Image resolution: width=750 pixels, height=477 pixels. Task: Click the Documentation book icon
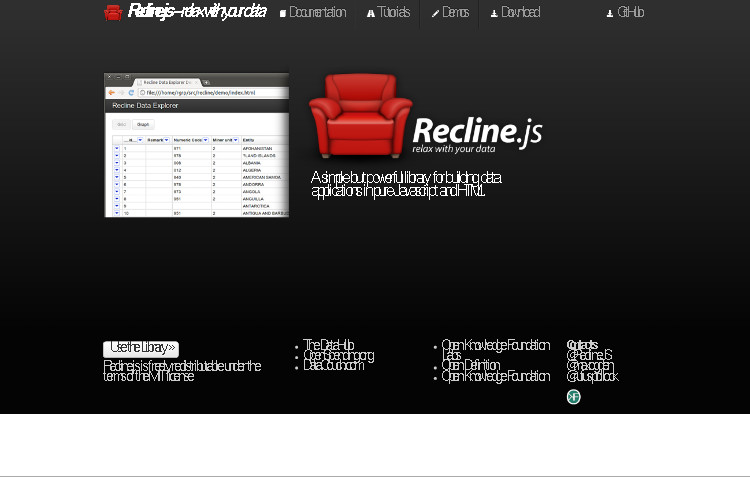tap(283, 14)
